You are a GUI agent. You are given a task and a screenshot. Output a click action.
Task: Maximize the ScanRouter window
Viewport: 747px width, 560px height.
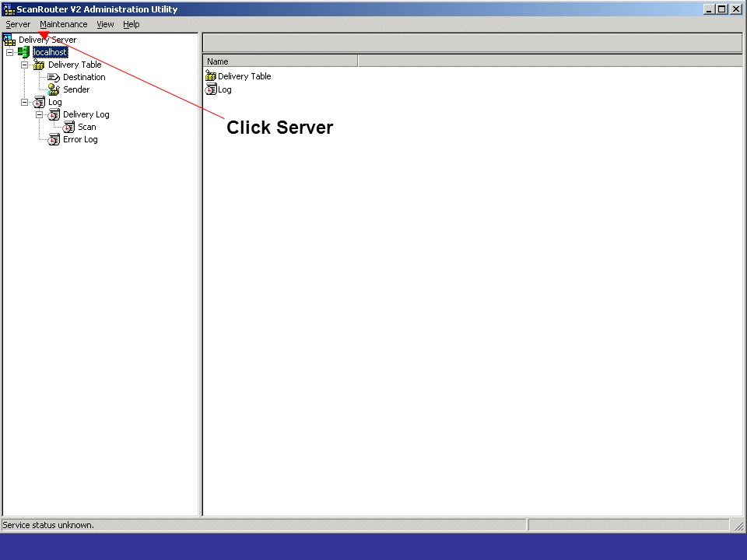722,9
